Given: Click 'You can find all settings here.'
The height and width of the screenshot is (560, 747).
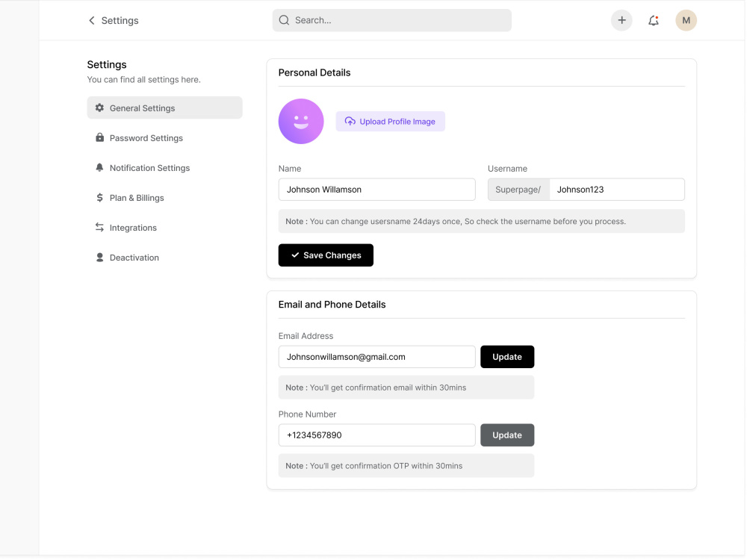Looking at the screenshot, I should 144,80.
